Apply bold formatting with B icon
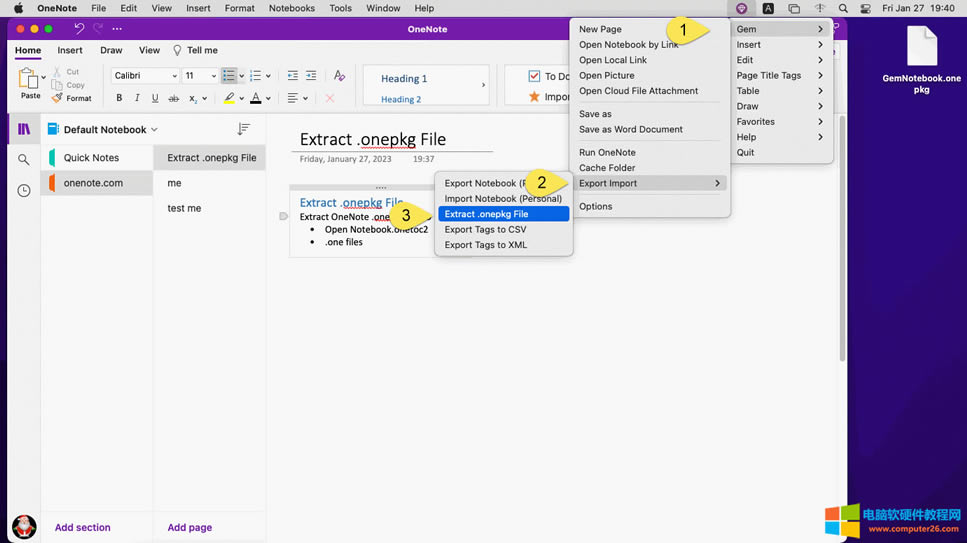This screenshot has height=543, width=967. (x=119, y=98)
